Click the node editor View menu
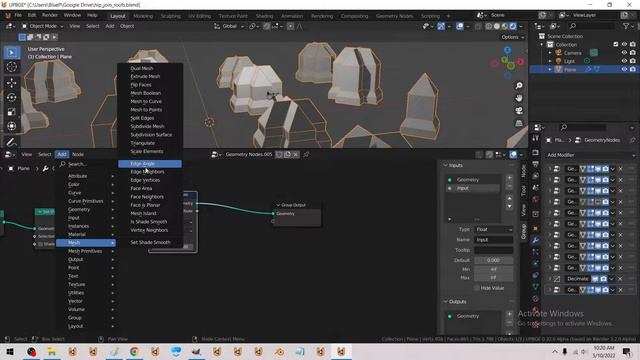Viewport: 640px width, 360px height. pyautogui.click(x=27, y=154)
